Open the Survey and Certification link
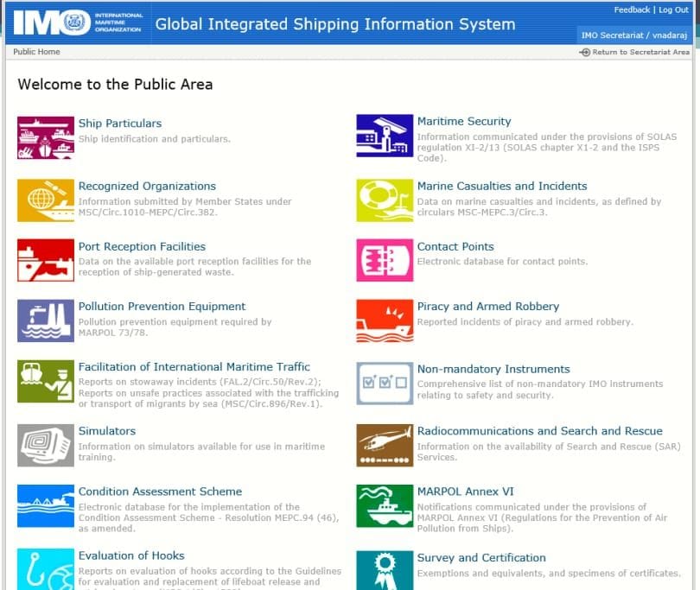 (480, 558)
